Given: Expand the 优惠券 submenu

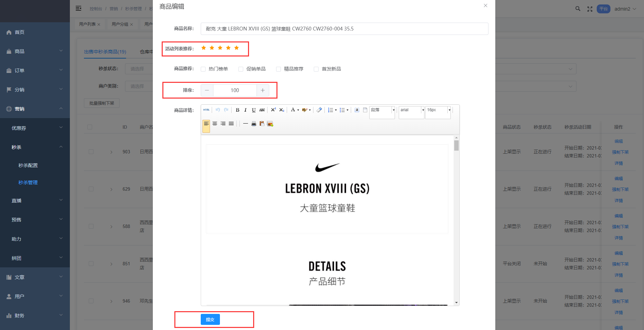Looking at the screenshot, I should click(x=35, y=128).
